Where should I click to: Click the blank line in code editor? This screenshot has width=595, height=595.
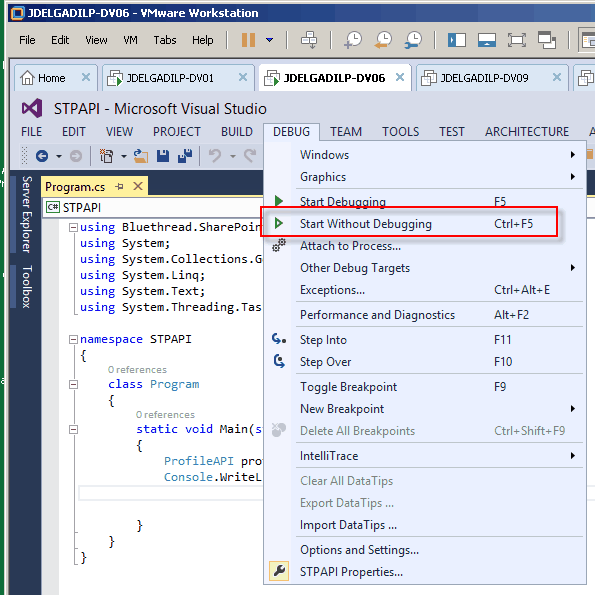[x=171, y=493]
